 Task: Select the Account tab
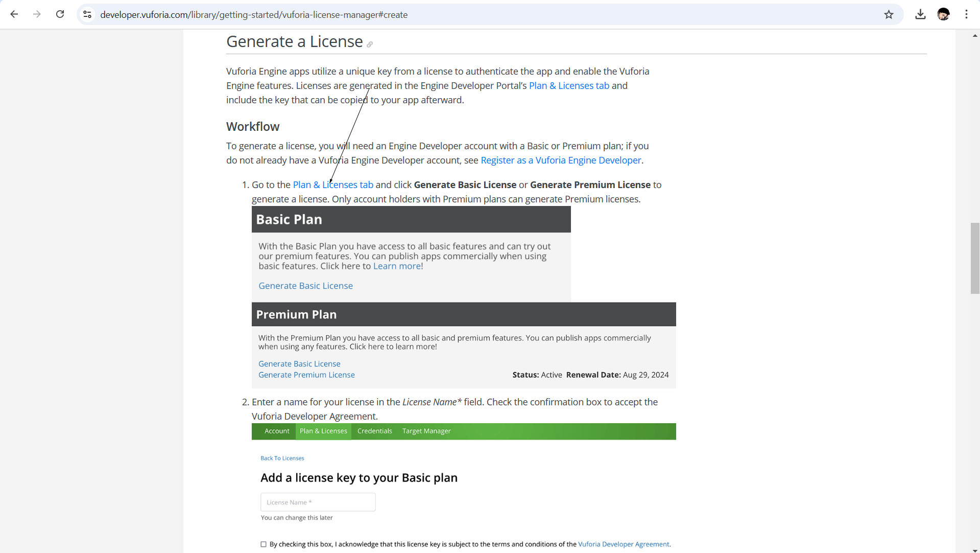point(277,431)
